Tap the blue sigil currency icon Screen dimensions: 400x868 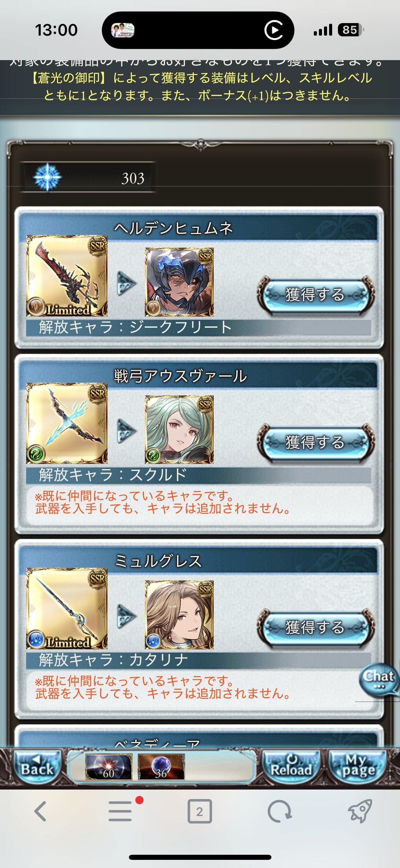click(x=47, y=177)
